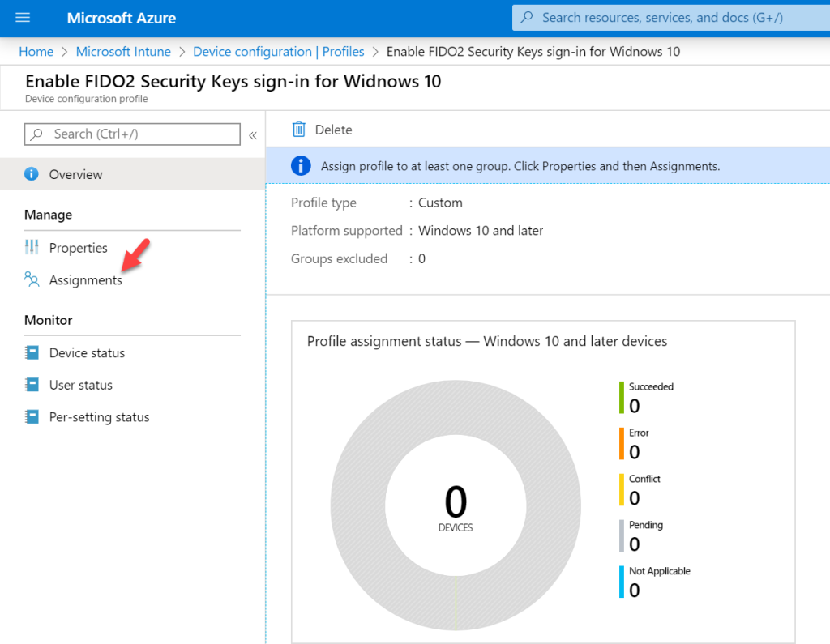Navigate to Microsoft Intune breadcrumb
Screen dimensions: 830x644
tap(123, 52)
